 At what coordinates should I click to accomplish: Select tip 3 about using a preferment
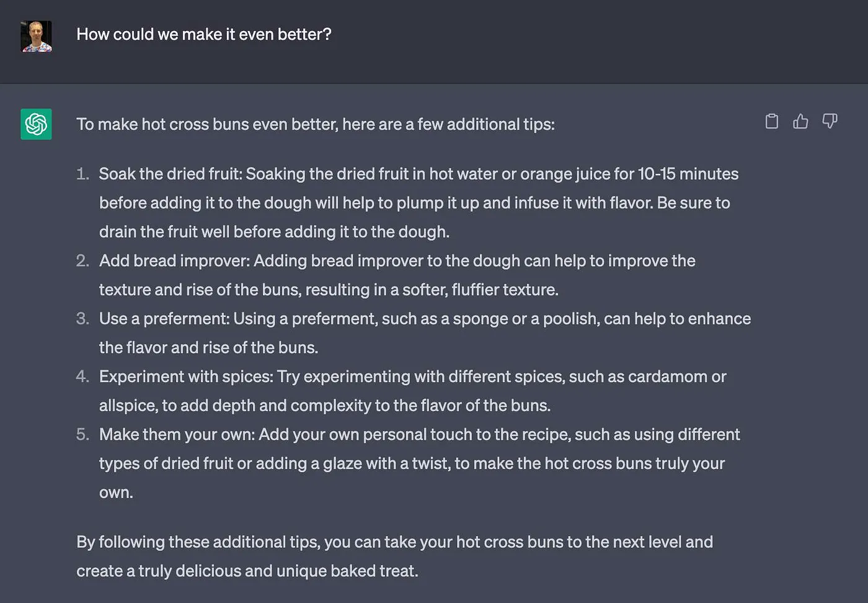click(425, 333)
